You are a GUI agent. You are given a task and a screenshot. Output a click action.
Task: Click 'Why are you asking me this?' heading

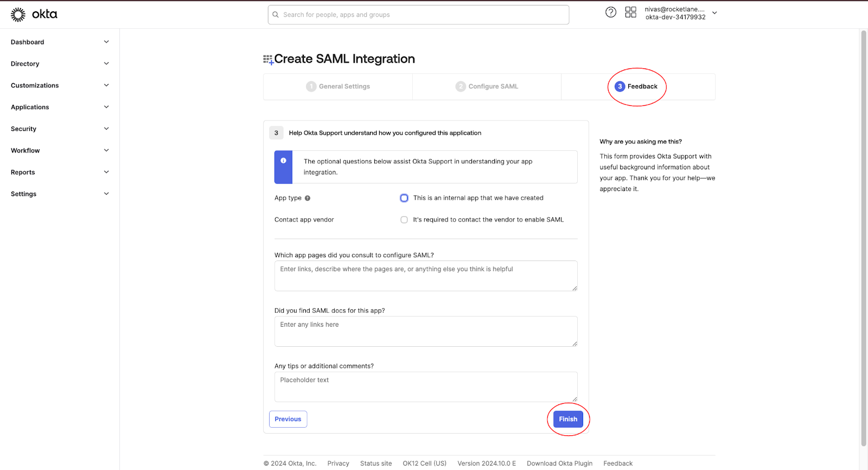point(641,142)
